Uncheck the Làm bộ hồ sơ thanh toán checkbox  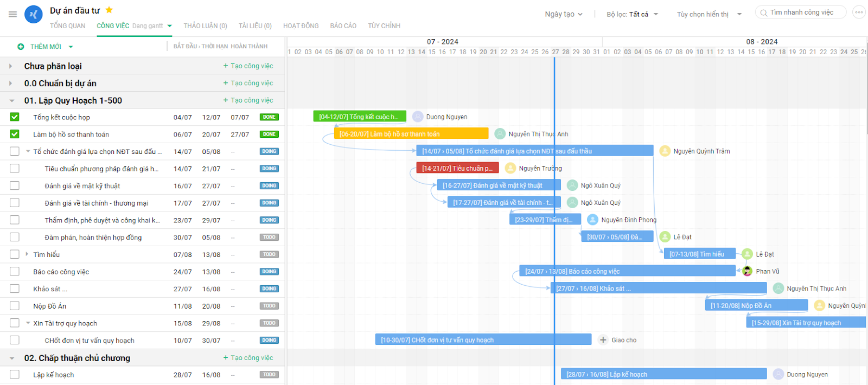coord(15,134)
